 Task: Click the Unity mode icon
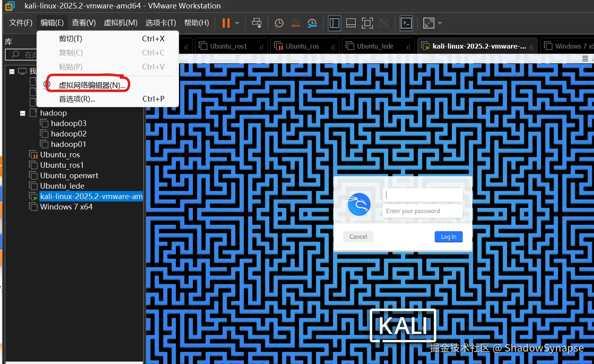[384, 23]
